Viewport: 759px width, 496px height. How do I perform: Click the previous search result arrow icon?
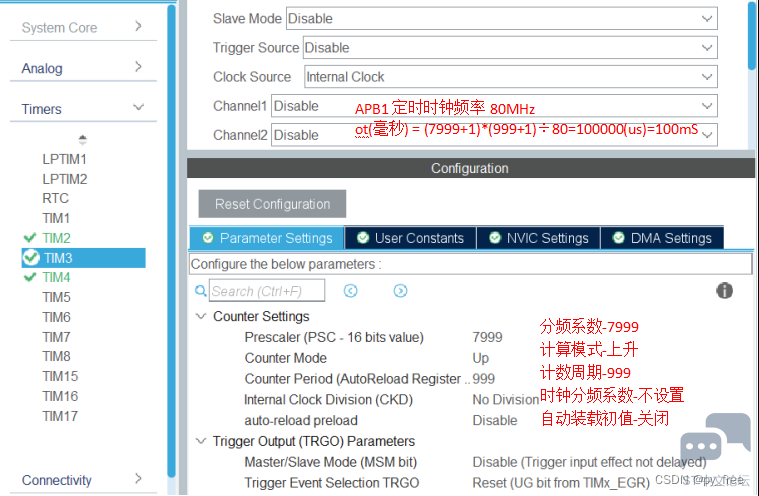351,291
